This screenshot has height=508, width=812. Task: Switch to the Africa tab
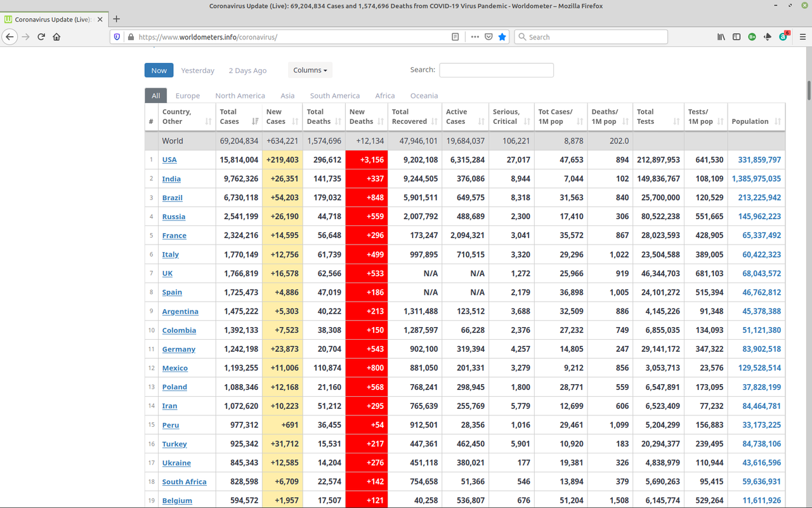(x=385, y=95)
